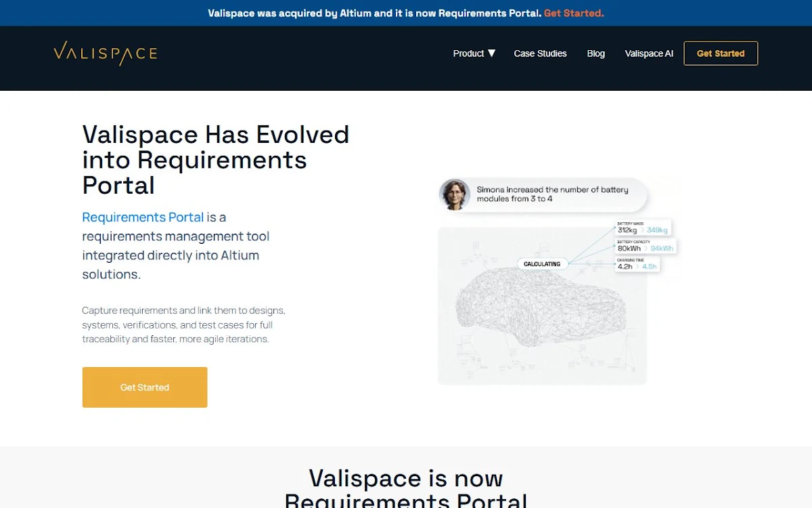This screenshot has height=508, width=812.
Task: Open Valispace AI in the navigation
Action: [649, 54]
